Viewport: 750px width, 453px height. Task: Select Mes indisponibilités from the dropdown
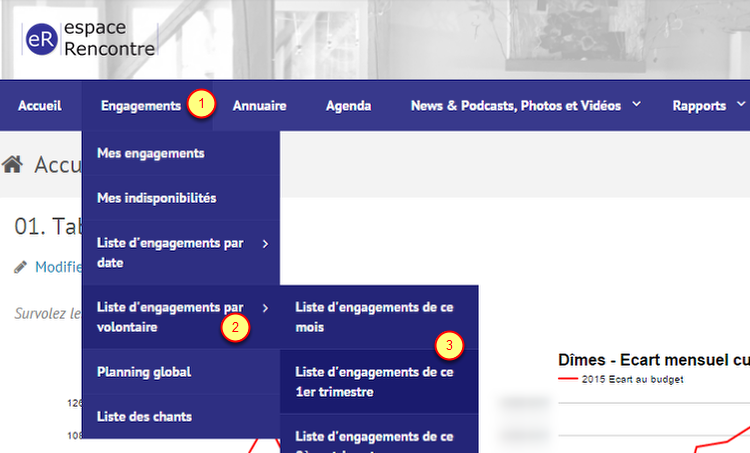click(181, 198)
